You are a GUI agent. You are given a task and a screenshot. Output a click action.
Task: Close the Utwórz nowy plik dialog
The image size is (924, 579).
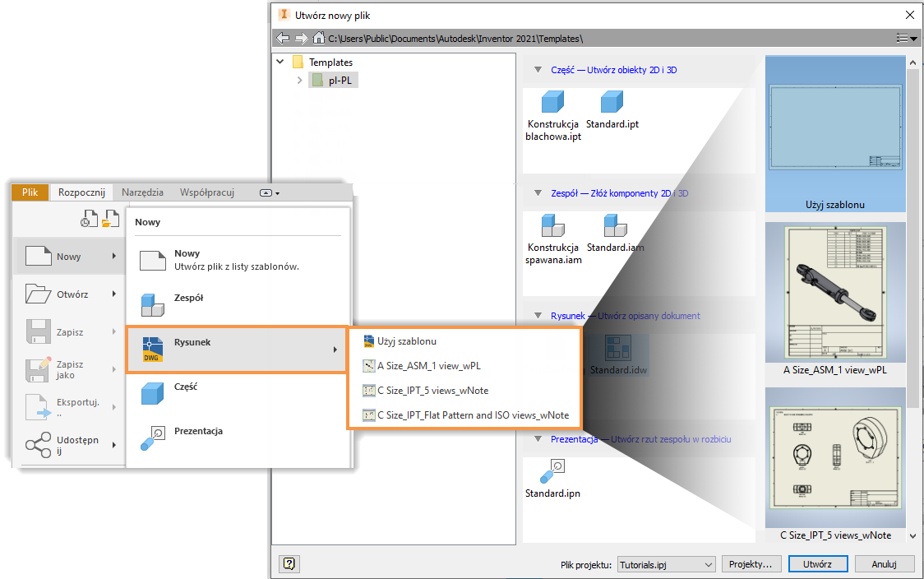coord(910,15)
